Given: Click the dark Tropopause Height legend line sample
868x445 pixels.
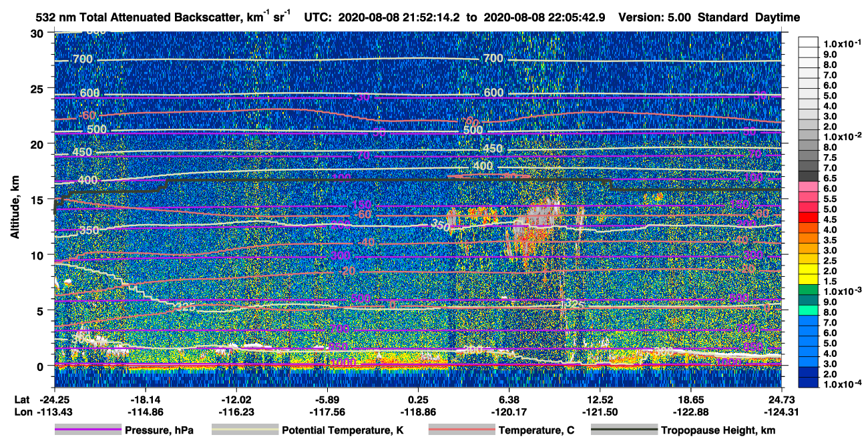Looking at the screenshot, I should [624, 430].
